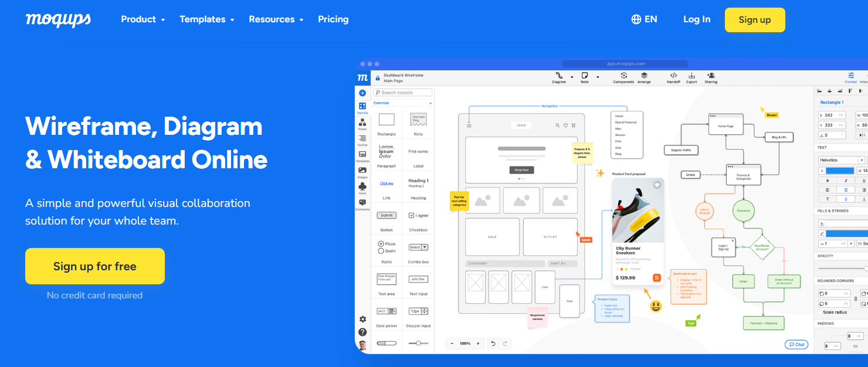Switch to the Format tab
This screenshot has width=868, height=367.
[x=850, y=77]
